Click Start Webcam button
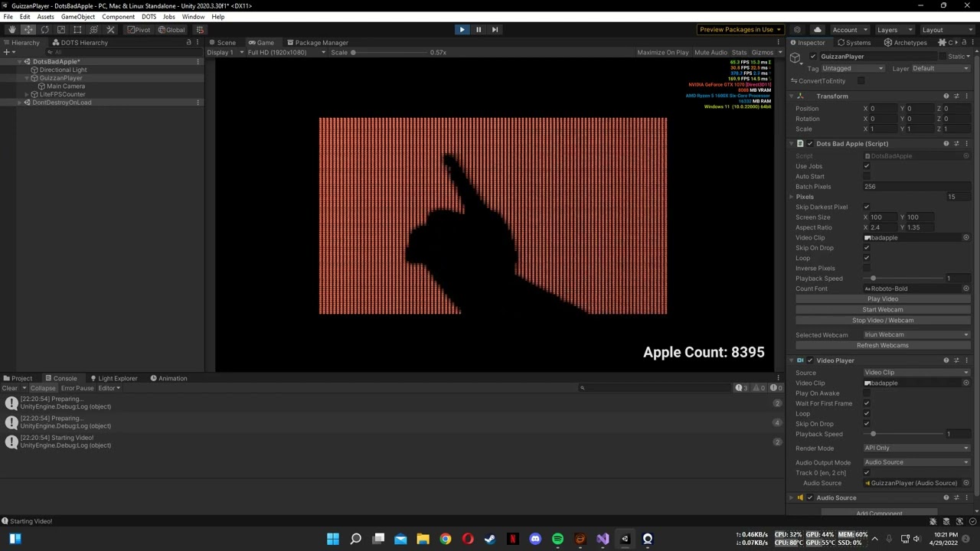 [883, 310]
